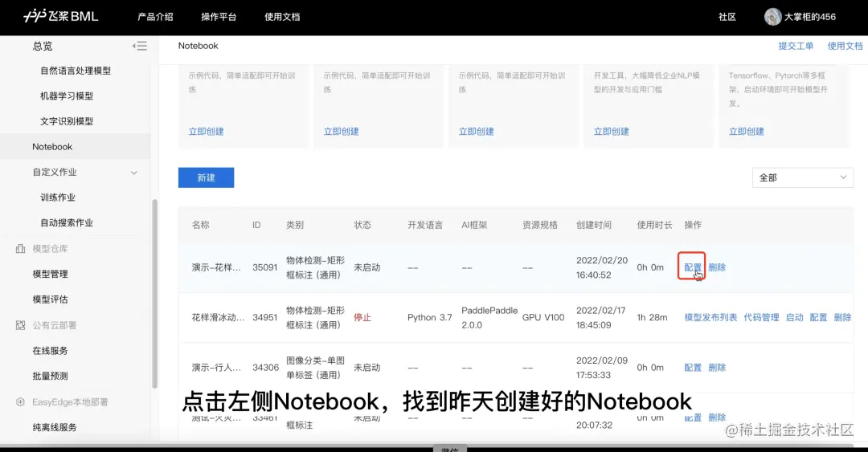The width and height of the screenshot is (868, 452).
Task: Click the 创建时间 column header
Action: pyautogui.click(x=594, y=225)
